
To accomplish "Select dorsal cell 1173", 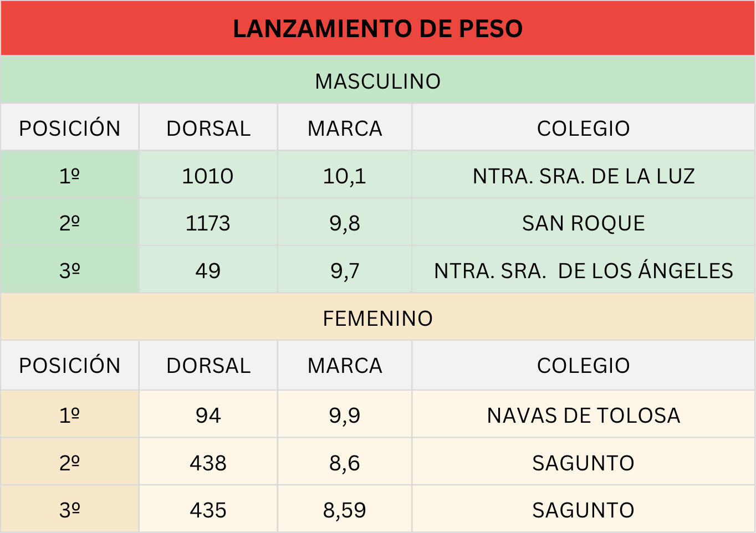I will pyautogui.click(x=208, y=223).
